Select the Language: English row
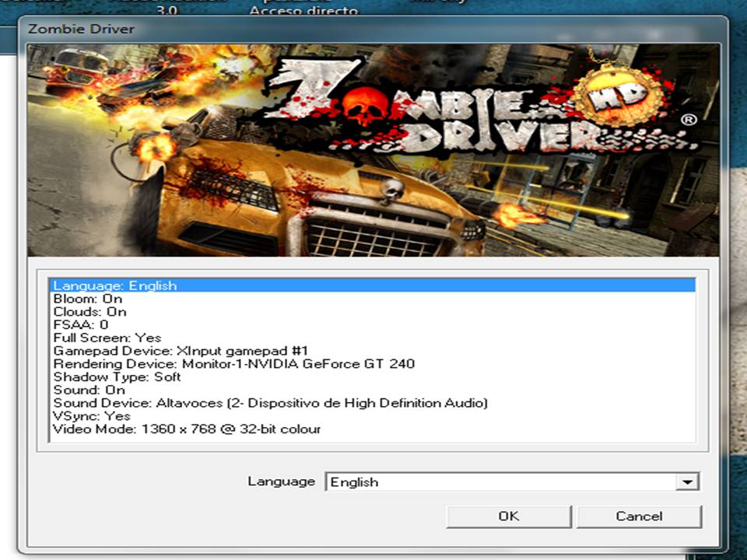 [372, 285]
